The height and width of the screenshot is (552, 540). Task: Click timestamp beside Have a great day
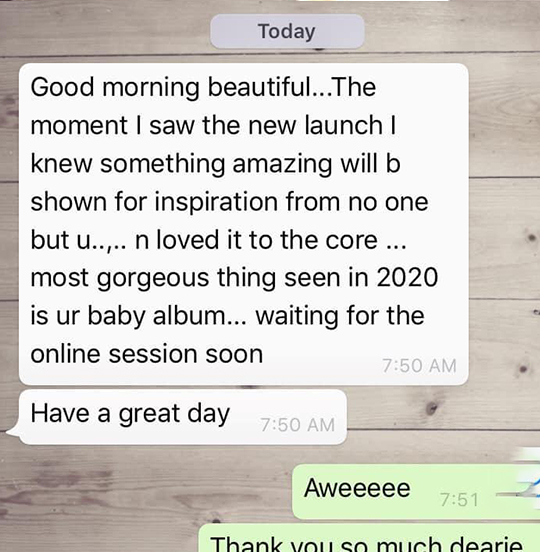(x=297, y=425)
